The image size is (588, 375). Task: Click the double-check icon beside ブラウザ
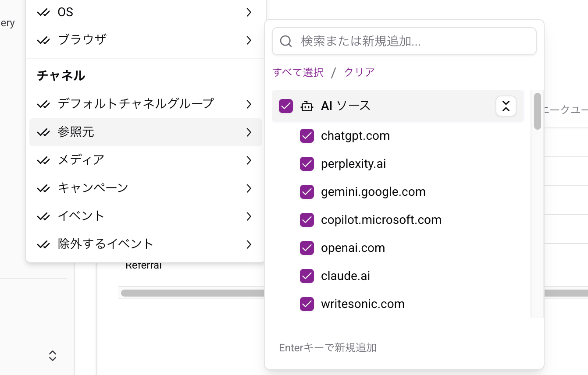pos(43,39)
